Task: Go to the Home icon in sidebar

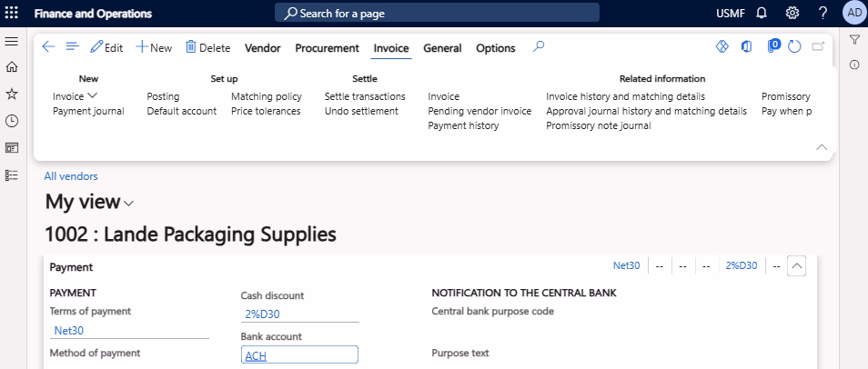Action: point(11,67)
